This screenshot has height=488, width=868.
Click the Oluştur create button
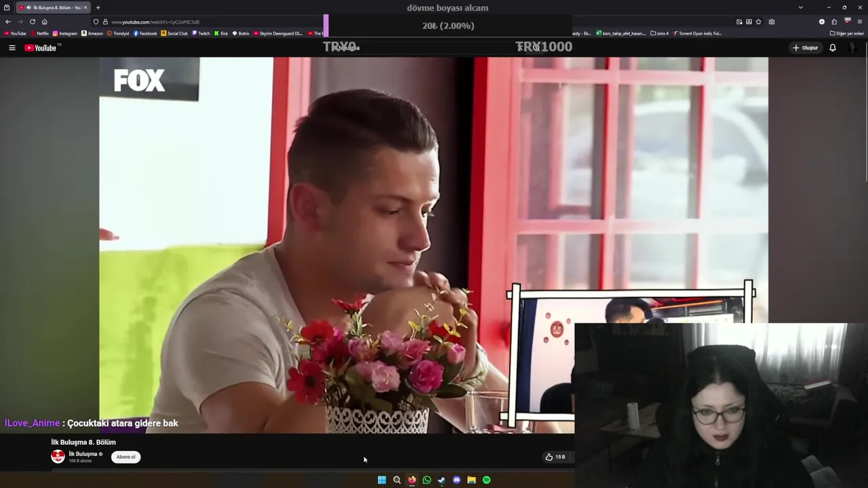pos(805,48)
